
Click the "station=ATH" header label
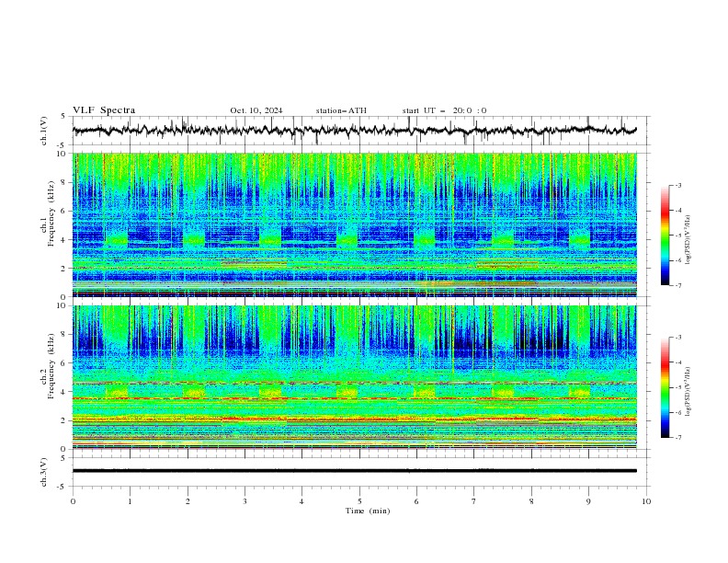pyautogui.click(x=341, y=110)
